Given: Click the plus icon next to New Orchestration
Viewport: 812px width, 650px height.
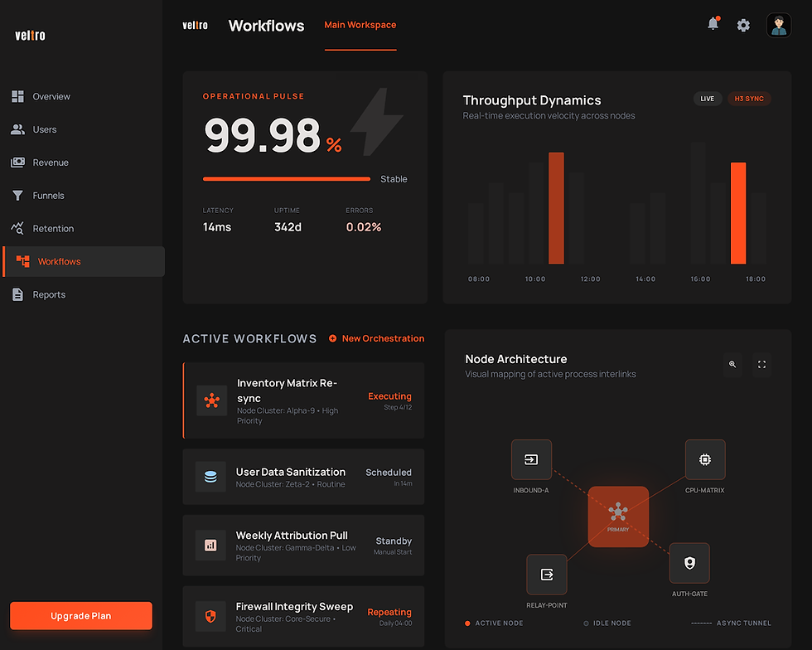Looking at the screenshot, I should click(332, 338).
